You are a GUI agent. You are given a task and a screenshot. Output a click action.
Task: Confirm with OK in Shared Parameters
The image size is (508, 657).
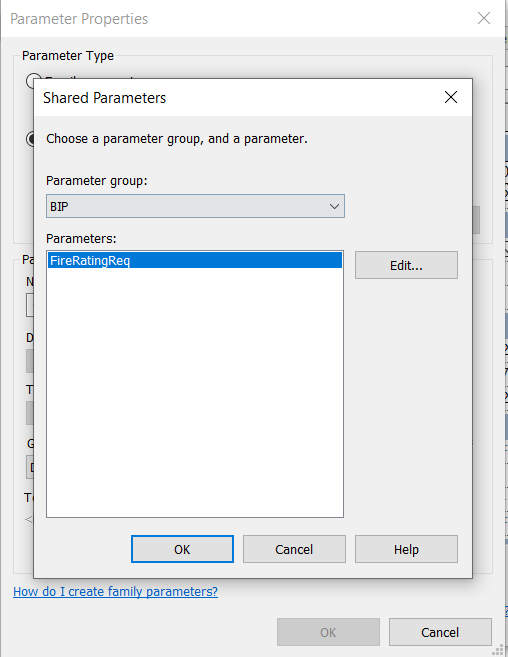(x=182, y=549)
